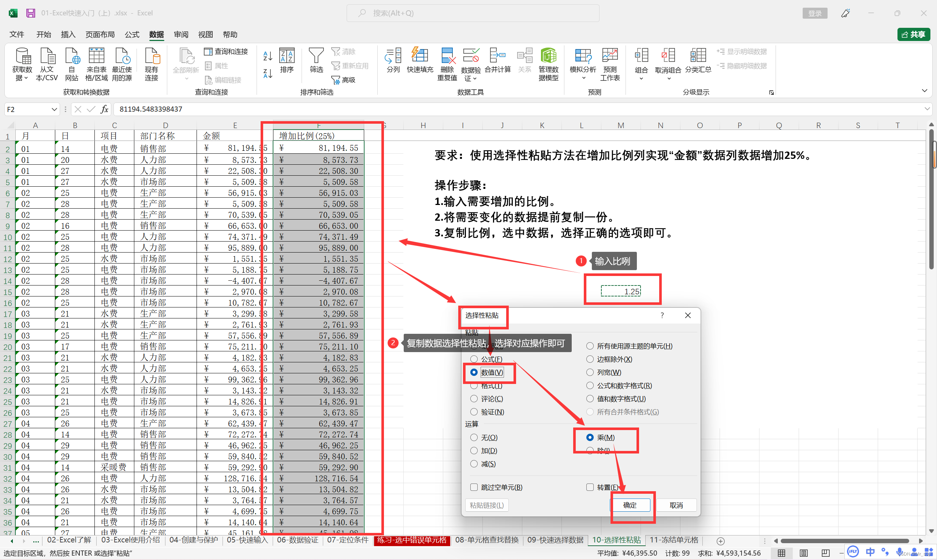Click dialog help question mark
937x560 pixels.
click(662, 315)
